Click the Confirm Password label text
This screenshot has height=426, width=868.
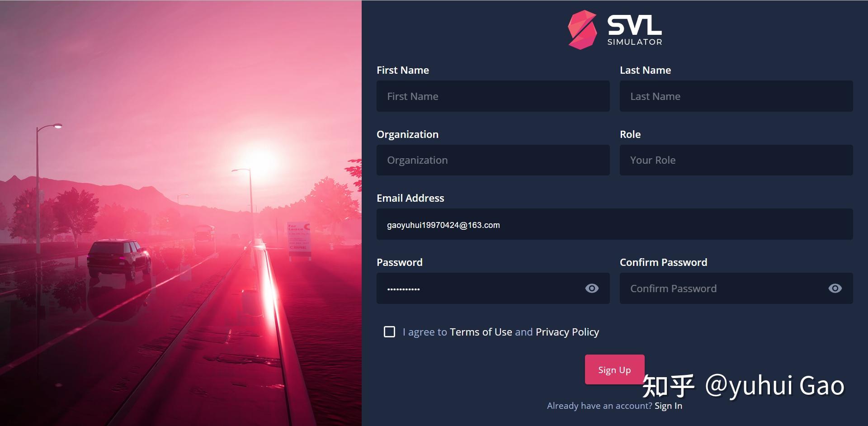point(663,262)
